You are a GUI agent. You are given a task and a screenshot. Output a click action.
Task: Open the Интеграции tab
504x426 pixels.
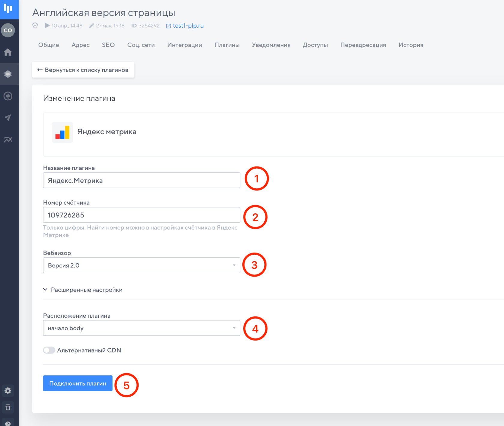tap(184, 45)
